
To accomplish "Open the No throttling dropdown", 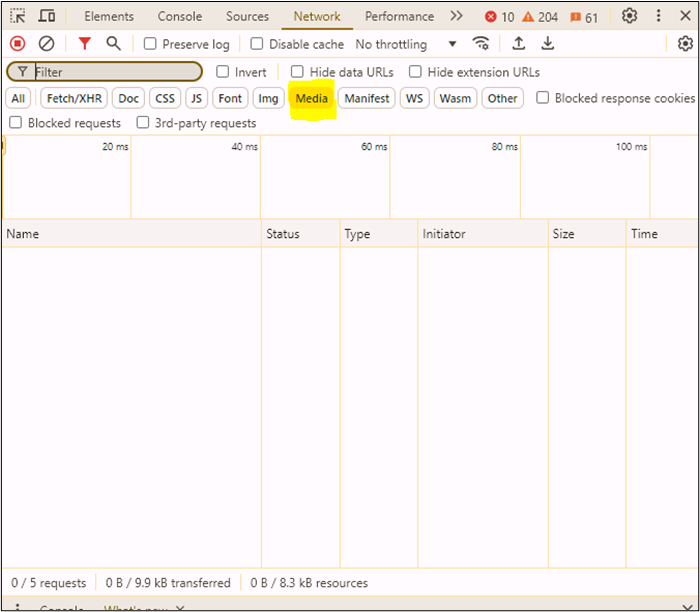I will [x=406, y=44].
